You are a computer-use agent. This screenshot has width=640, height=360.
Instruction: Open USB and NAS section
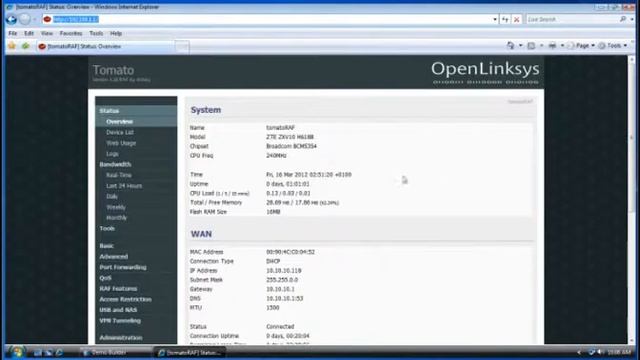tap(118, 310)
